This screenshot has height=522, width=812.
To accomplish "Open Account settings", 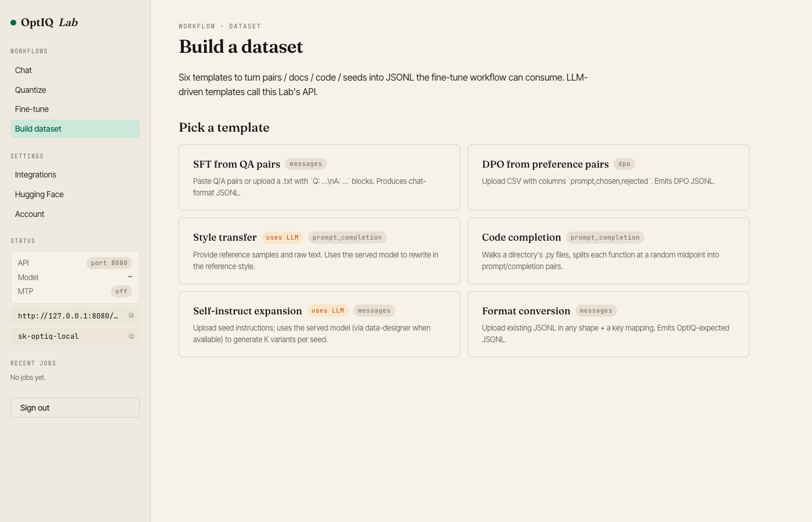I will [75, 214].
